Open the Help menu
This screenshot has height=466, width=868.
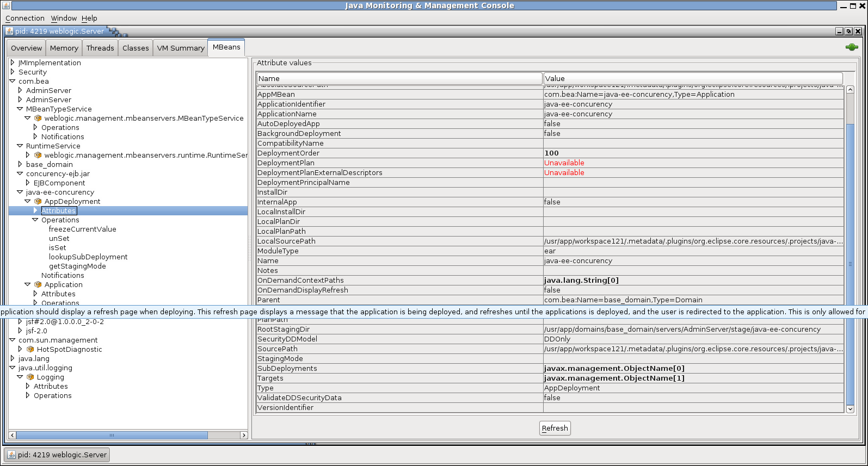coord(89,18)
